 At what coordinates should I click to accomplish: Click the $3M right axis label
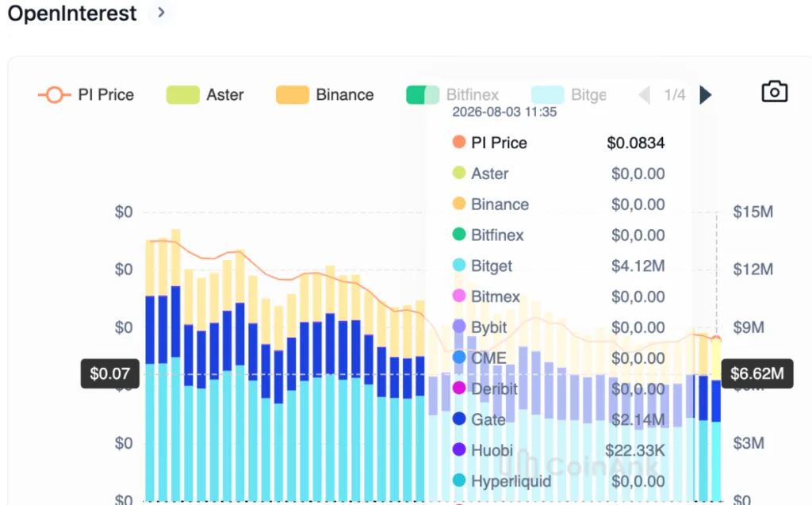pos(749,443)
